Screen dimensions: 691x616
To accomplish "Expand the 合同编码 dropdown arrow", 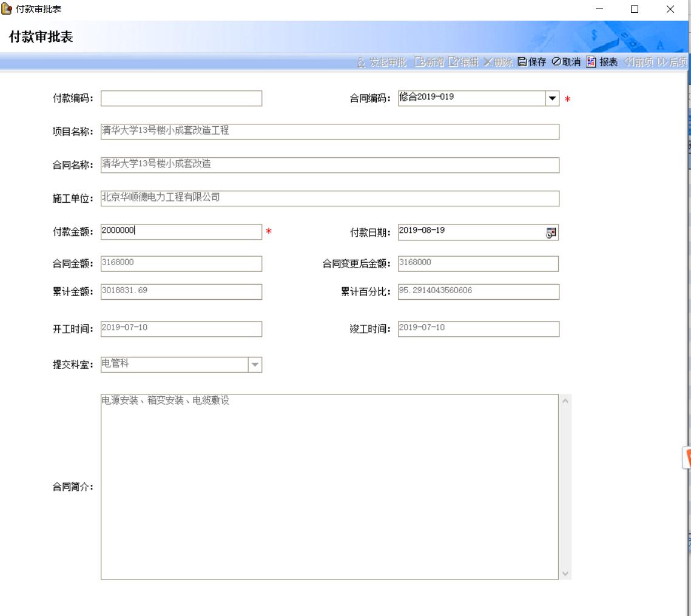I will pos(552,98).
